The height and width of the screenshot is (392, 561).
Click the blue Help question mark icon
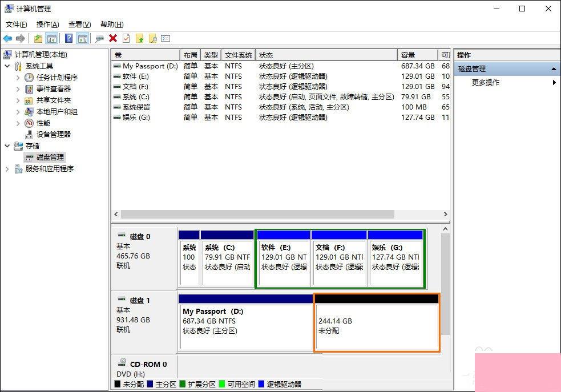click(x=68, y=38)
